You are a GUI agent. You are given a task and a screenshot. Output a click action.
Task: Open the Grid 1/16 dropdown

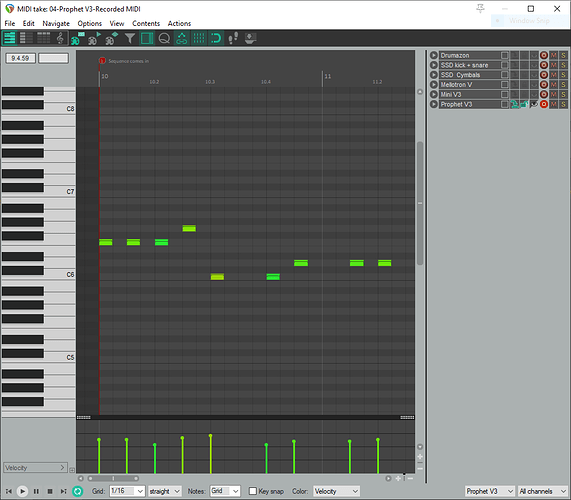click(x=127, y=491)
